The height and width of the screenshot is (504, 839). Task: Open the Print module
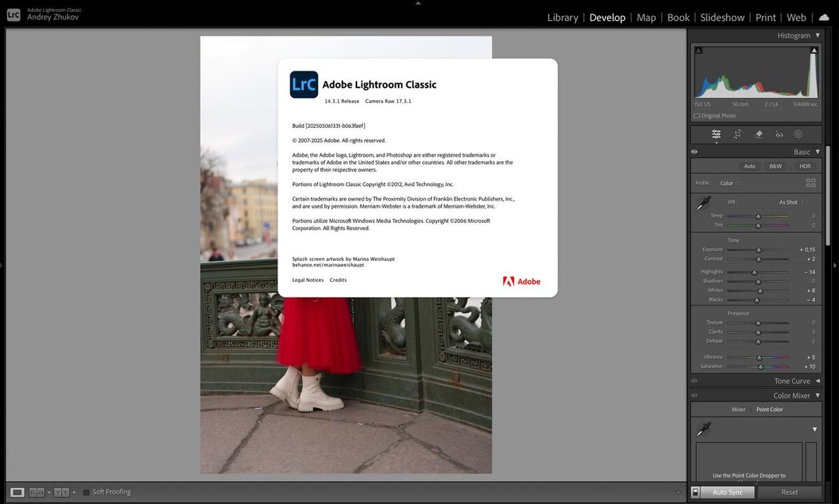tap(766, 17)
